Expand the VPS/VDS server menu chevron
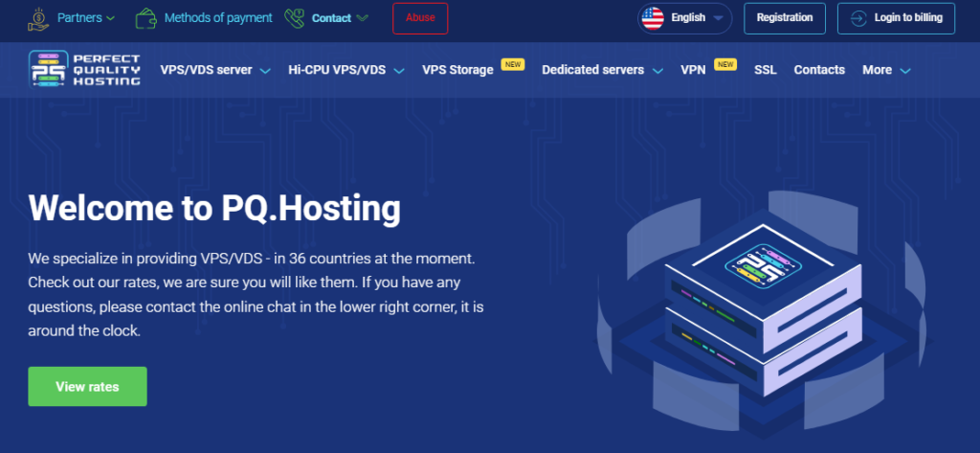The image size is (980, 453). (x=265, y=71)
